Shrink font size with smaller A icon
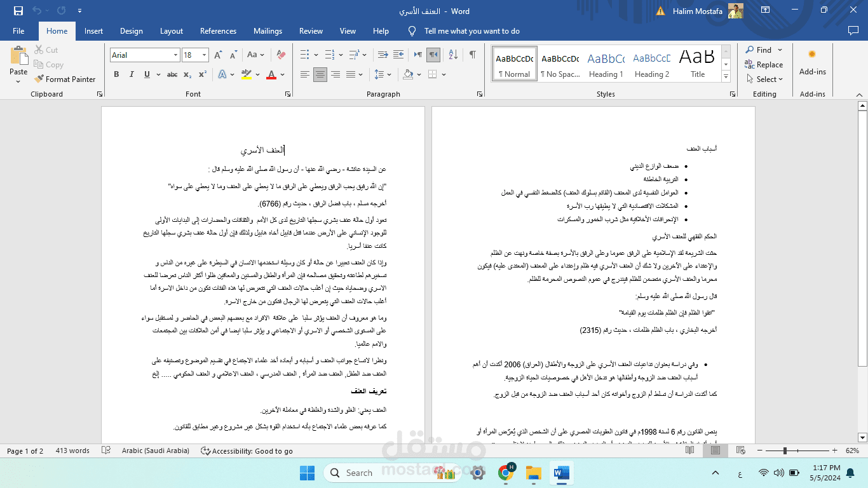 point(233,55)
